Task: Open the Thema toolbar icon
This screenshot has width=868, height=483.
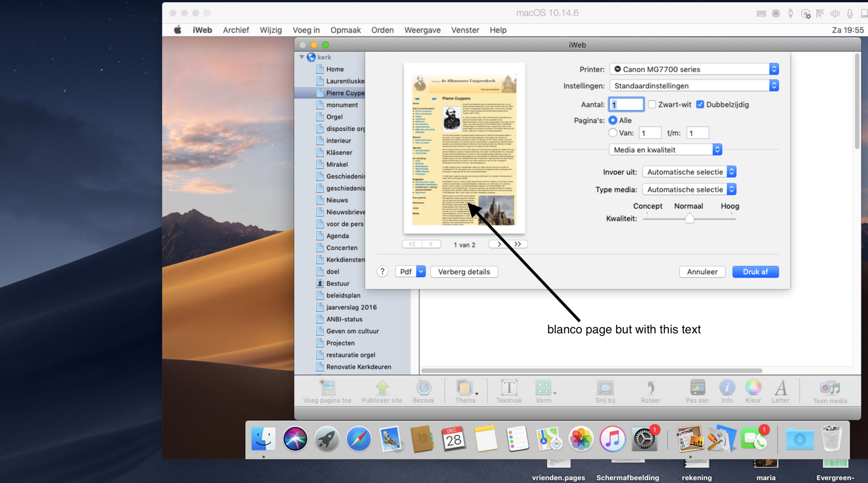Action: [x=465, y=388]
